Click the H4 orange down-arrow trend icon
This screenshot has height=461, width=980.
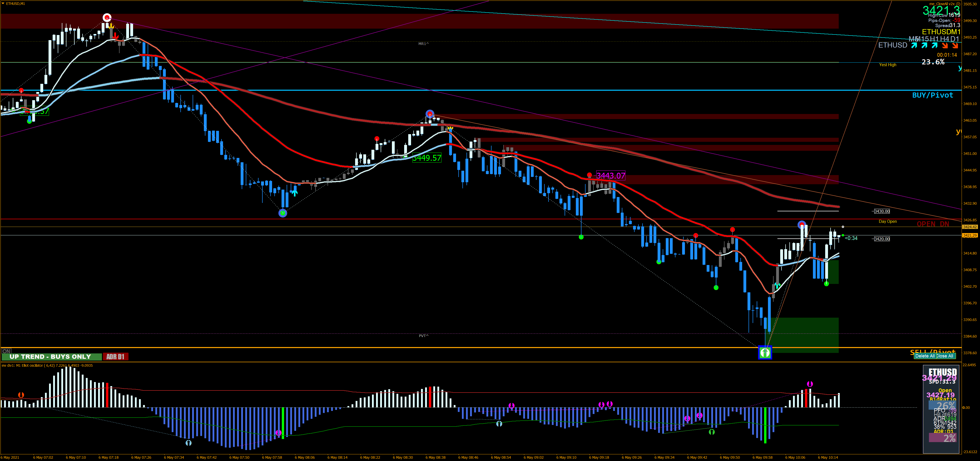pyautogui.click(x=945, y=45)
